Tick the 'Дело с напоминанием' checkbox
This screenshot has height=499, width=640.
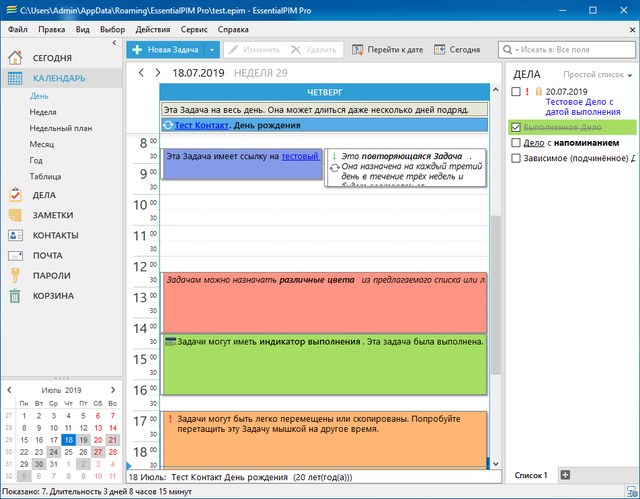pyautogui.click(x=515, y=143)
